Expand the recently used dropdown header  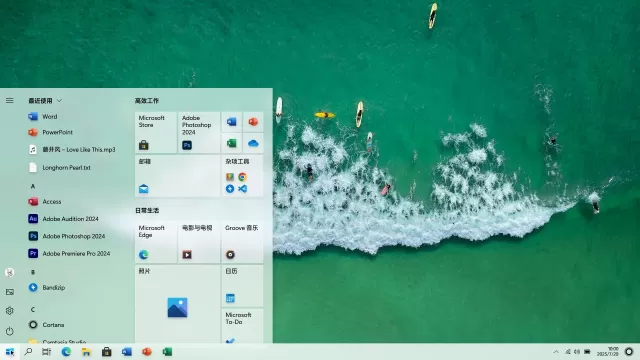pyautogui.click(x=45, y=100)
